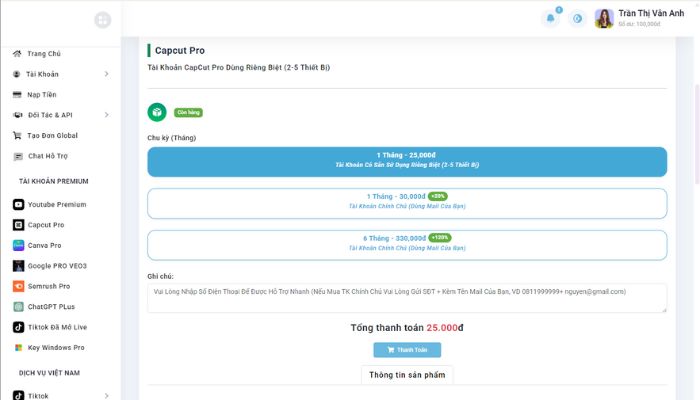Click the Còn hàng stock badge
The image size is (700, 400).
point(188,112)
